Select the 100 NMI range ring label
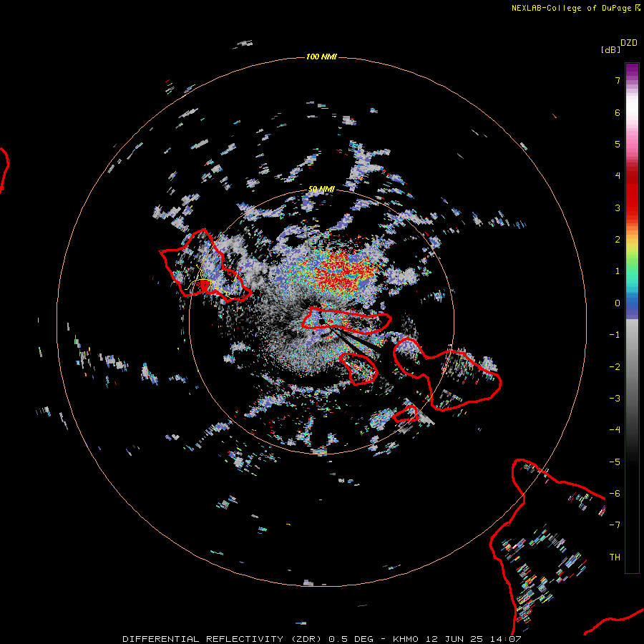This screenshot has width=644, height=644. tap(321, 57)
